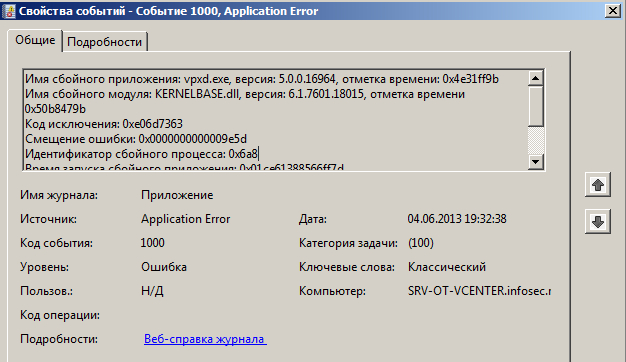Viewport: 626px width, 362px height.
Task: Select the journal name value Приложение
Action: (177, 195)
